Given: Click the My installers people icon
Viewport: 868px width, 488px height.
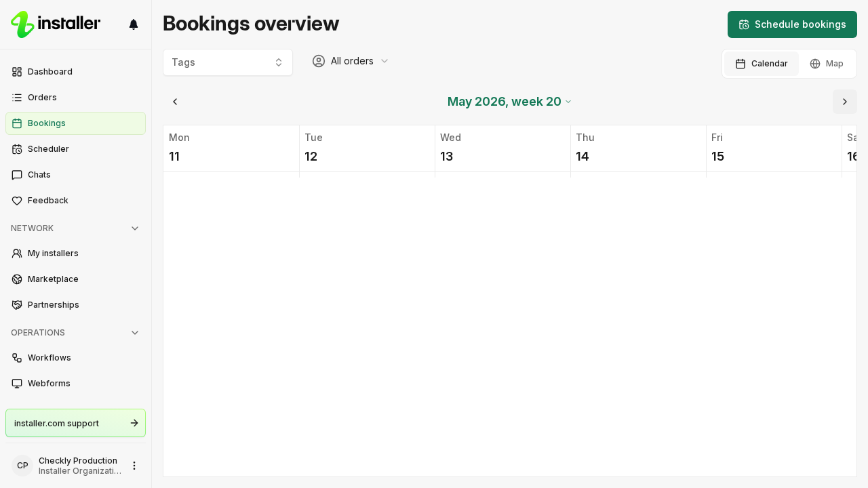Looking at the screenshot, I should coord(17,253).
